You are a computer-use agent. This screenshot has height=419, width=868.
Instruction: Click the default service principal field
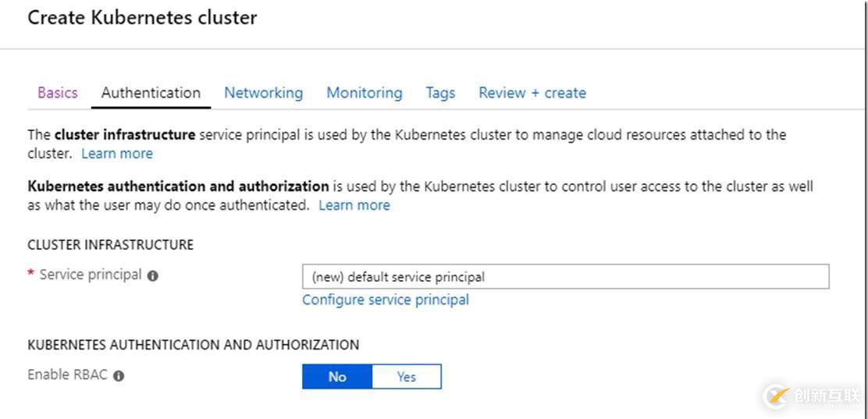pyautogui.click(x=565, y=277)
